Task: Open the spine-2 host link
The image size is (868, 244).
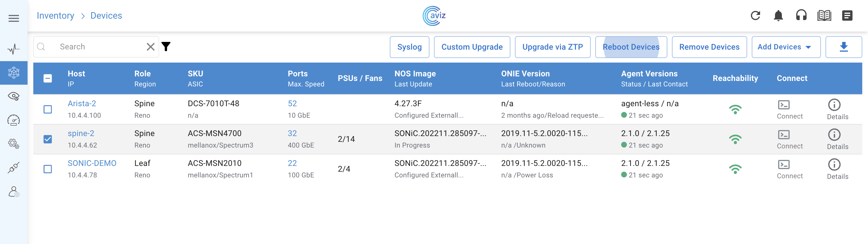Action: (x=81, y=133)
